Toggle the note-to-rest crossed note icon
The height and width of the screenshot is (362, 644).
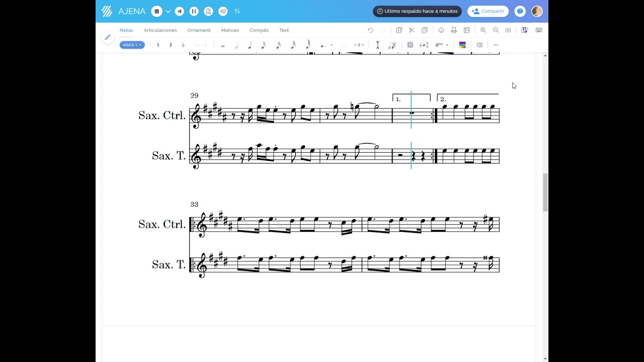[392, 45]
